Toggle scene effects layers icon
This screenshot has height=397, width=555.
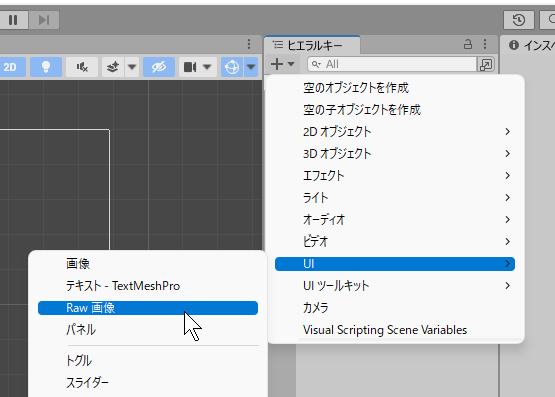113,67
